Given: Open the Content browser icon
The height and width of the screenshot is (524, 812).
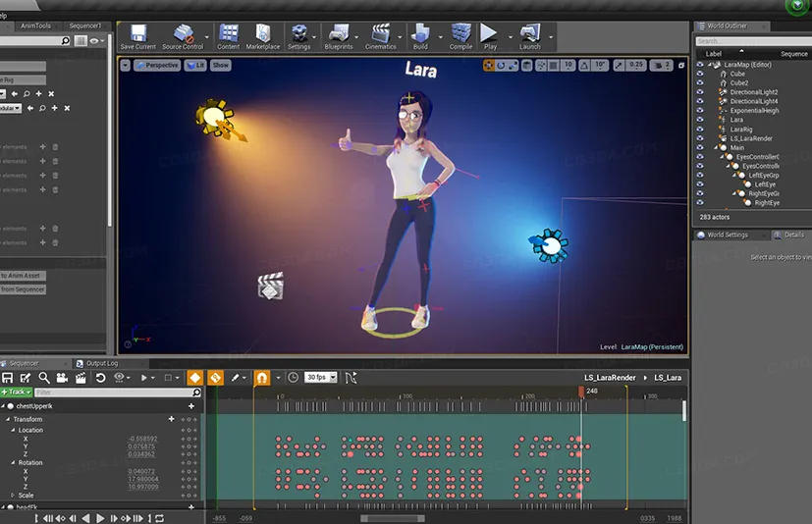Looking at the screenshot, I should [229, 36].
